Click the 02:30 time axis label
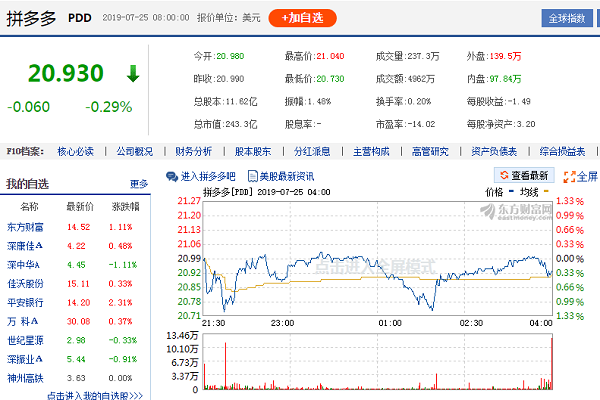The width and height of the screenshot is (600, 400). pyautogui.click(x=471, y=323)
